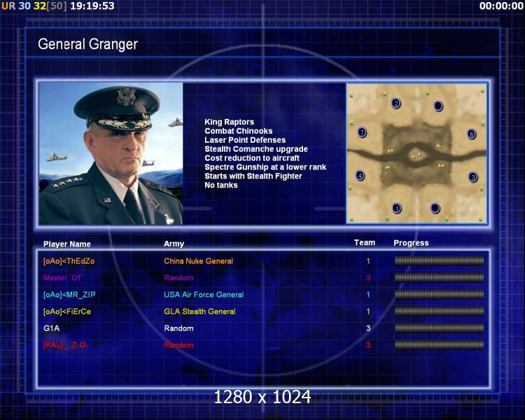
Task: Click the 00:00:00 timer
Action: tap(501, 6)
